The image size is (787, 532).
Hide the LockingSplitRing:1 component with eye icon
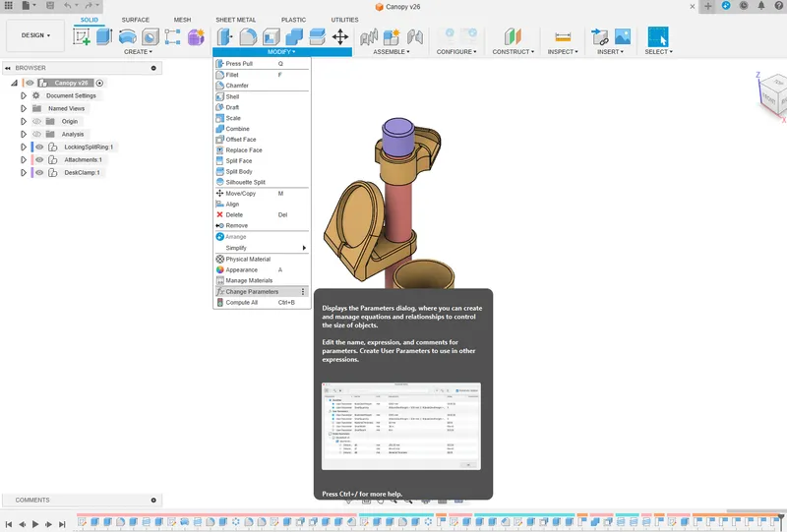pyautogui.click(x=40, y=147)
